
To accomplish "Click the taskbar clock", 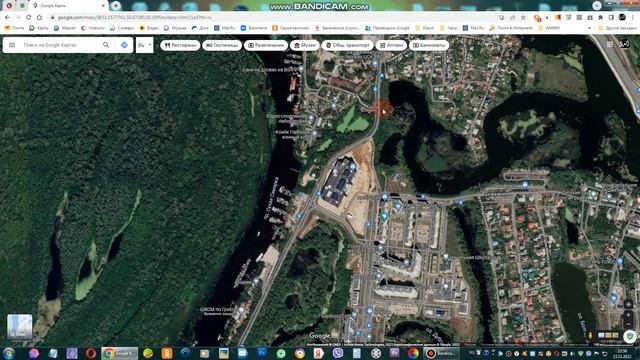I will [622, 353].
